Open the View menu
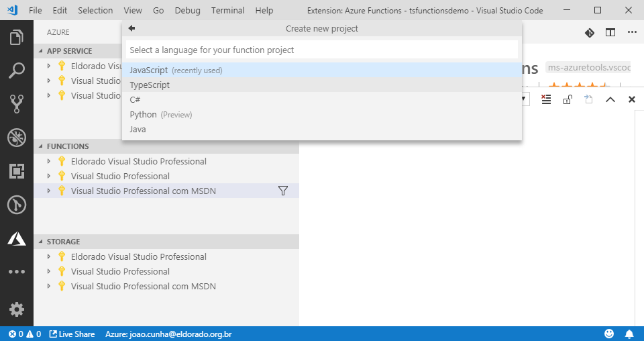The width and height of the screenshot is (644, 341). coord(133,10)
